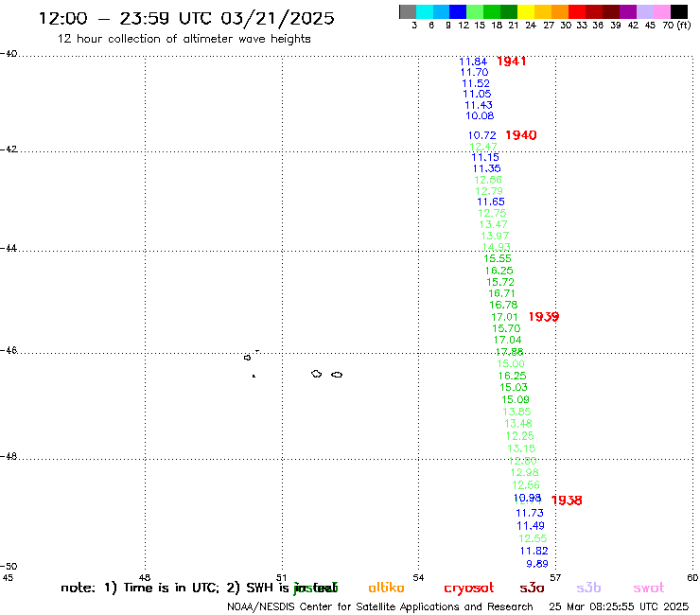Click the wave height 12.79

pyautogui.click(x=489, y=191)
